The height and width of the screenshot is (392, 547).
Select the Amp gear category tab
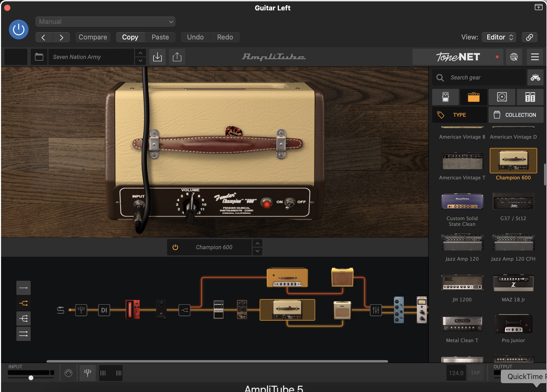[474, 97]
